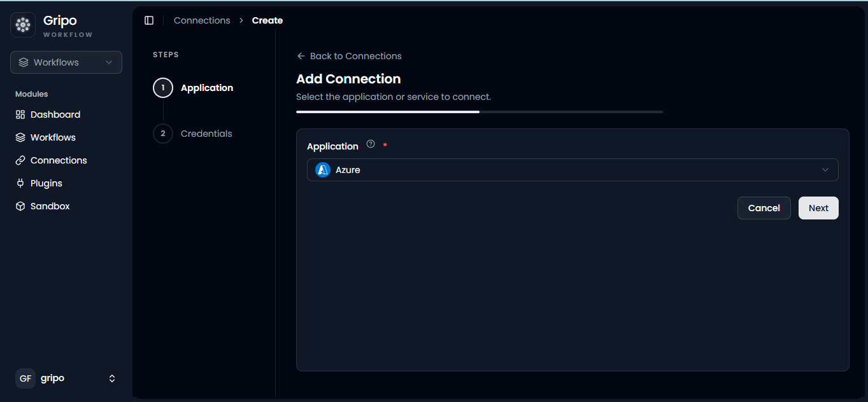Select step 2 Credentials
Screen dimensions: 868x402
pos(193,134)
